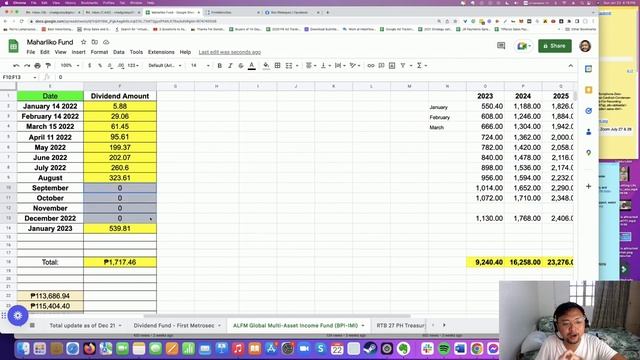The width and height of the screenshot is (640, 360).
Task: Open the Extensions menu
Action: click(x=161, y=52)
